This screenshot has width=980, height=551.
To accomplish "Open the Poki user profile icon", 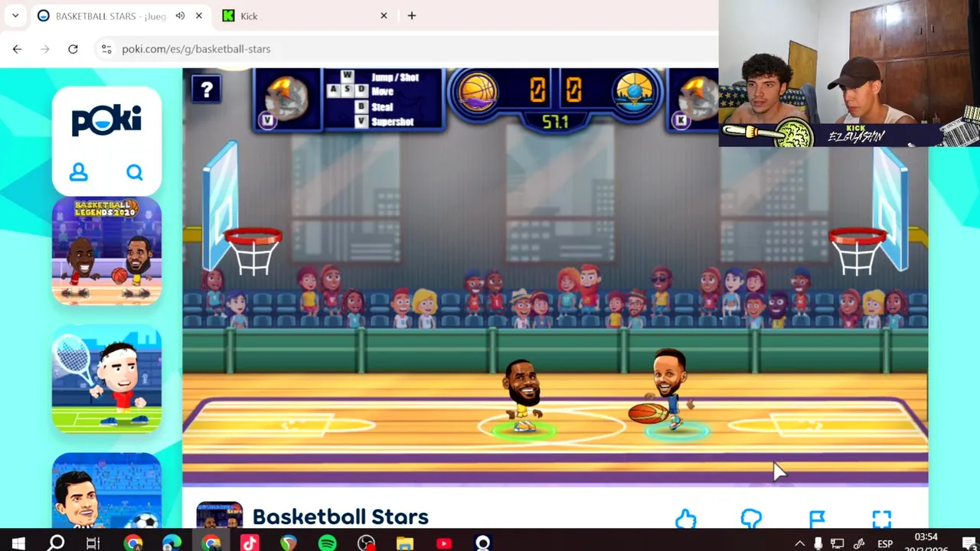I will tap(79, 173).
